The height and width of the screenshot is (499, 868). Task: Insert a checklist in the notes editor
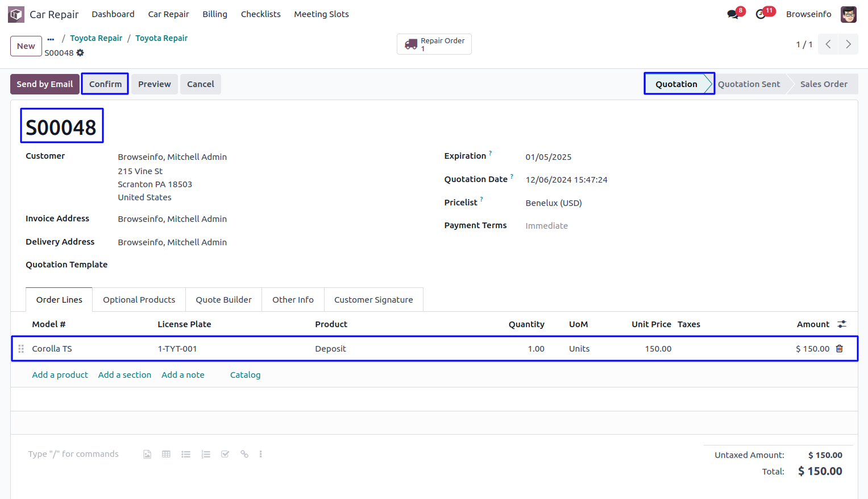(225, 454)
